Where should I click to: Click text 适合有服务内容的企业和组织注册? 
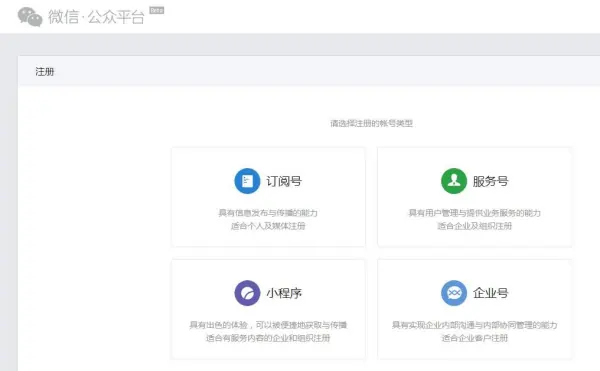(x=268, y=338)
